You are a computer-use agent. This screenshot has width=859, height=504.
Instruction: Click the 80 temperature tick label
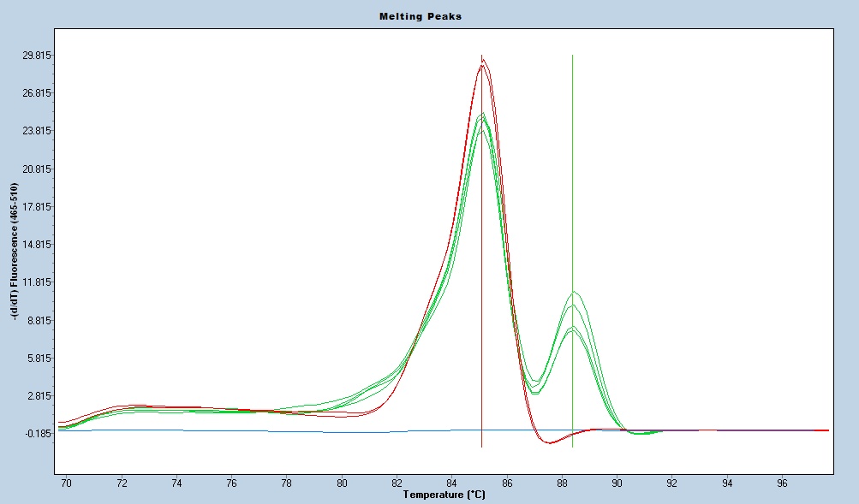tap(342, 483)
